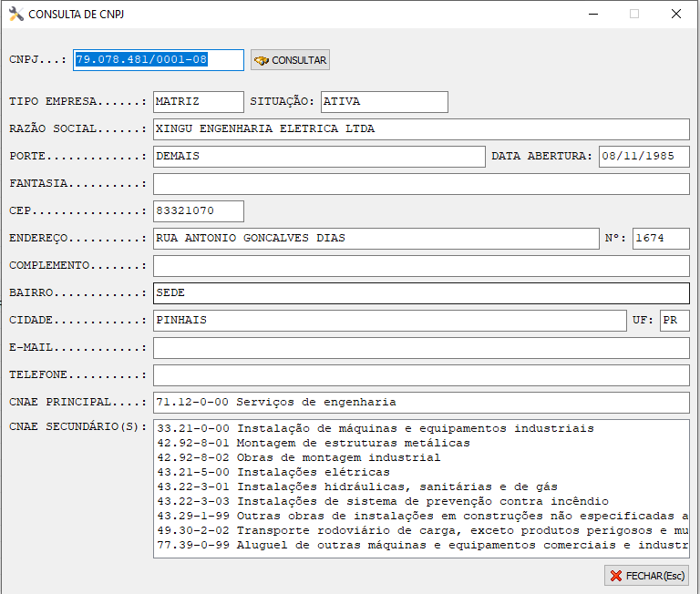Viewport: 700px width, 594px height.
Task: Click the FECHAR (Esc) button
Action: click(x=647, y=576)
